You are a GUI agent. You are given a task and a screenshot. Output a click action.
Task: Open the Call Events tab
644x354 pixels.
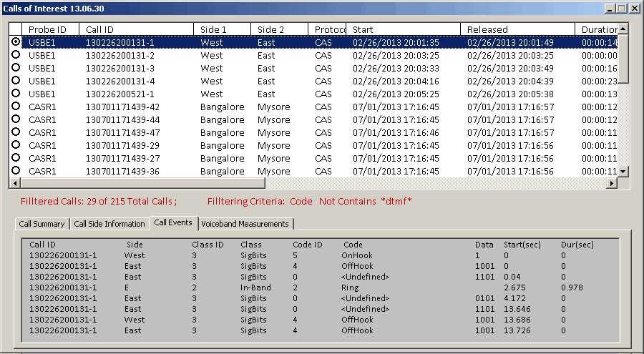173,222
